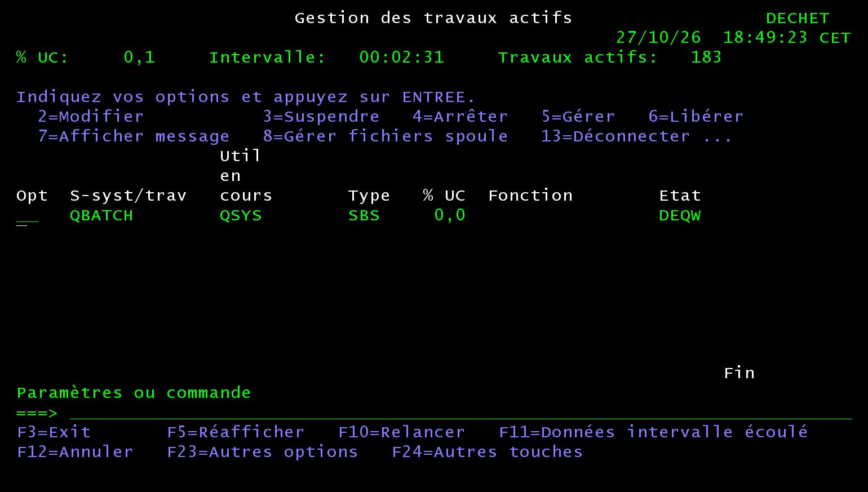Click the Etat column header

[680, 196]
